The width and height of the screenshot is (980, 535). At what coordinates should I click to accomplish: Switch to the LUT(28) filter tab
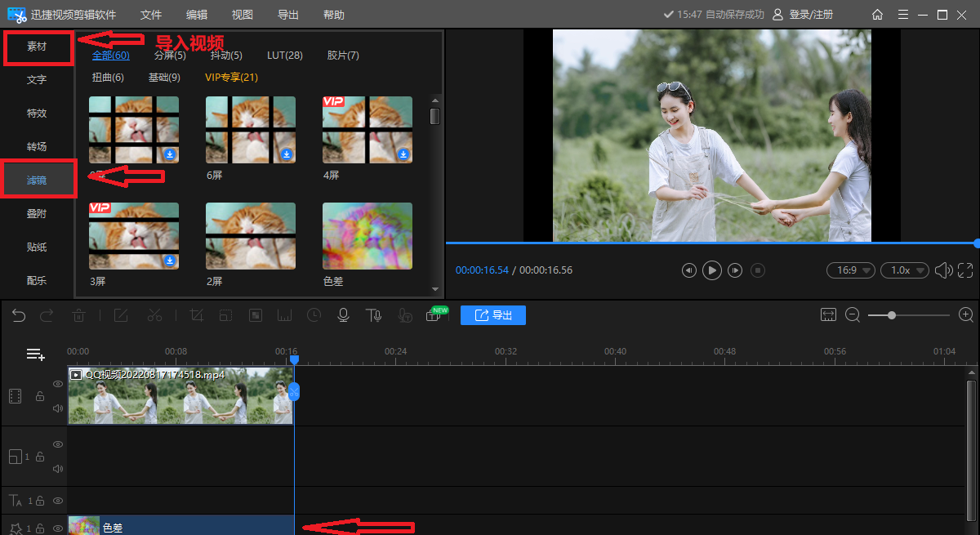point(284,56)
